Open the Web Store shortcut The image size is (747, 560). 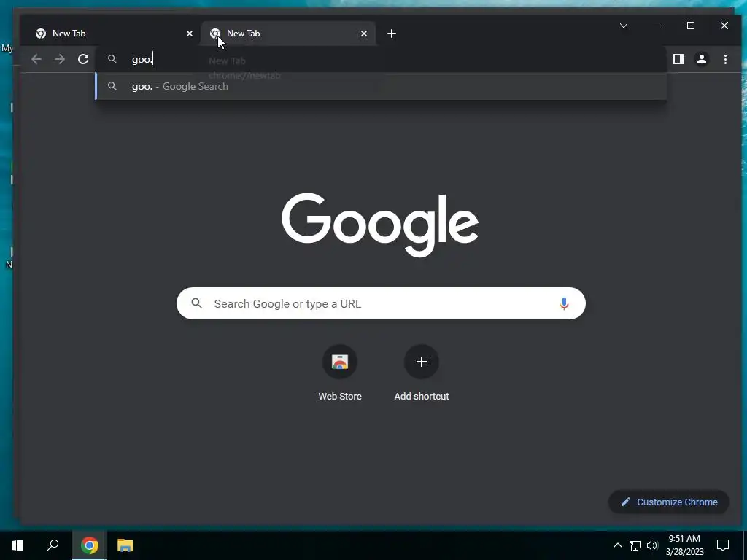340,373
